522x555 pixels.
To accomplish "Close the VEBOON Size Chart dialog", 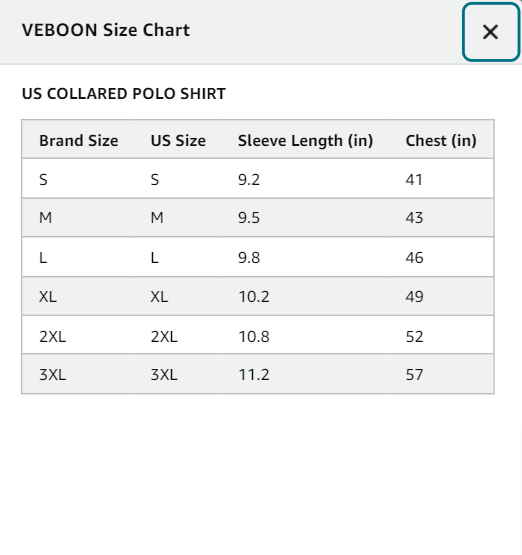I will coord(491,32).
